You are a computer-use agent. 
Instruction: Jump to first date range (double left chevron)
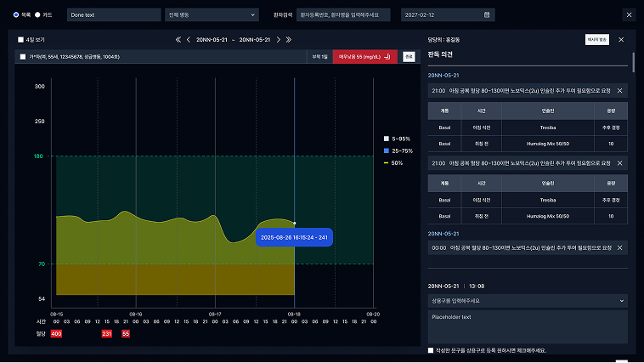(178, 39)
